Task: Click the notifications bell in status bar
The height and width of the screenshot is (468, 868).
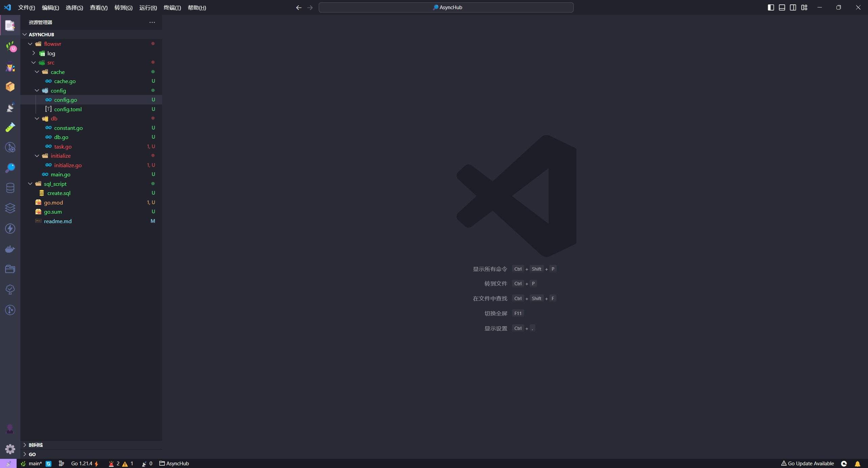Action: click(857, 464)
